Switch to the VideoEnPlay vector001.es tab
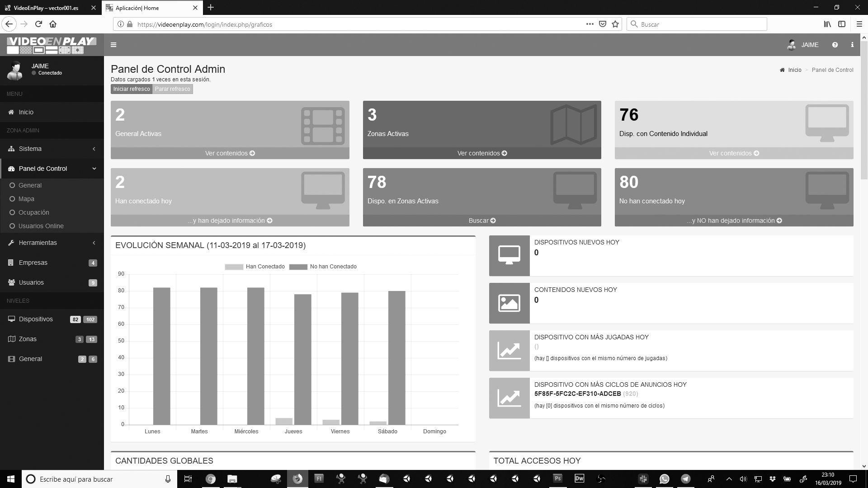The image size is (868, 488). click(x=46, y=8)
